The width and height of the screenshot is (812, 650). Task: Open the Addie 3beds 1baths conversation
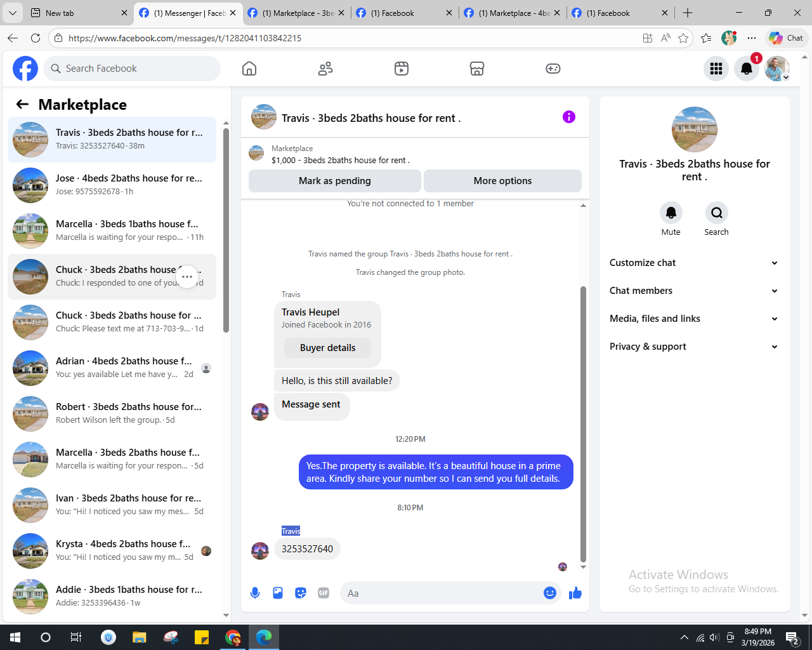coord(112,597)
